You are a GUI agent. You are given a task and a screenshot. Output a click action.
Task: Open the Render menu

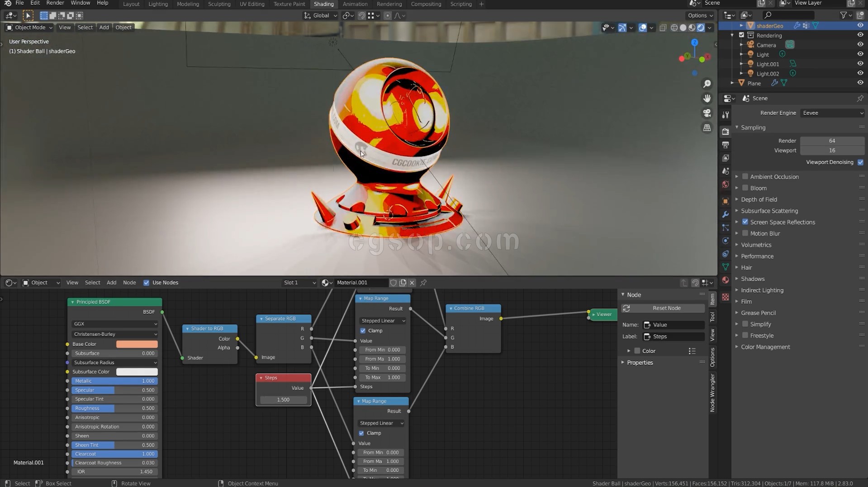[x=55, y=3]
